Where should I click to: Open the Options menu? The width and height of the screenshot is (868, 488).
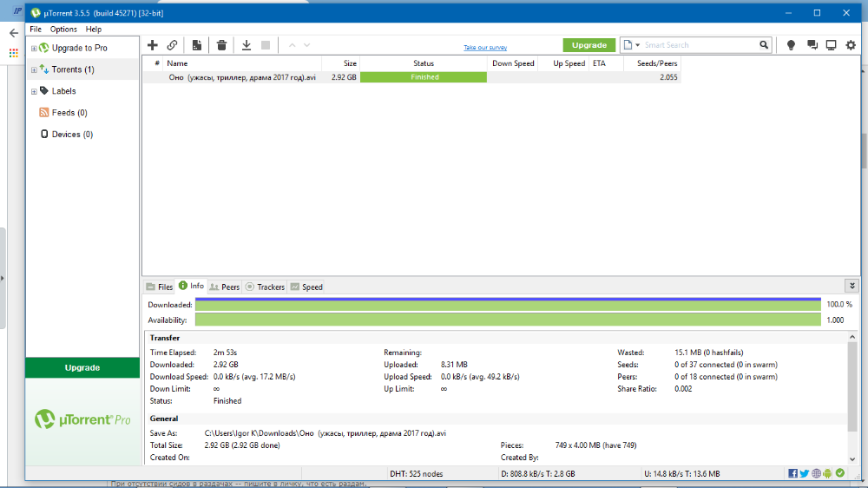coord(63,30)
